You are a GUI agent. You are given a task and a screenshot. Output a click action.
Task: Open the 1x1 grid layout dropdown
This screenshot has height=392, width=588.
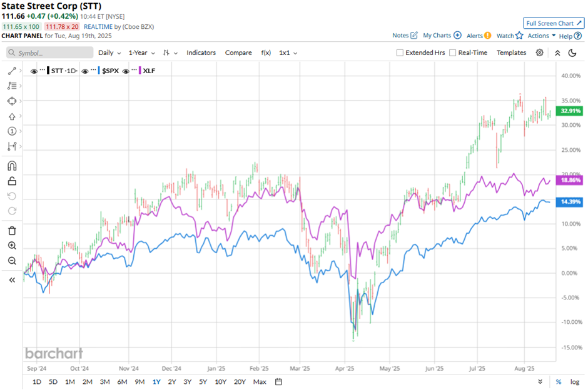pos(288,53)
